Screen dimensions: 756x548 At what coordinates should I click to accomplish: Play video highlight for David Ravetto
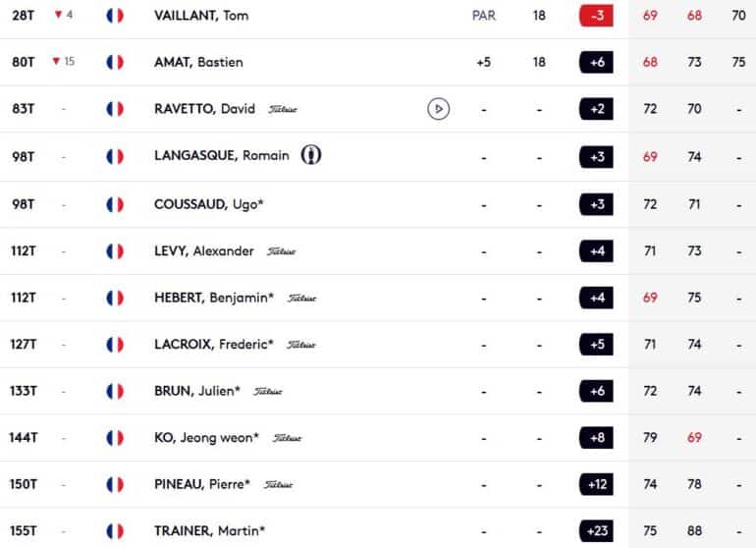(x=438, y=109)
